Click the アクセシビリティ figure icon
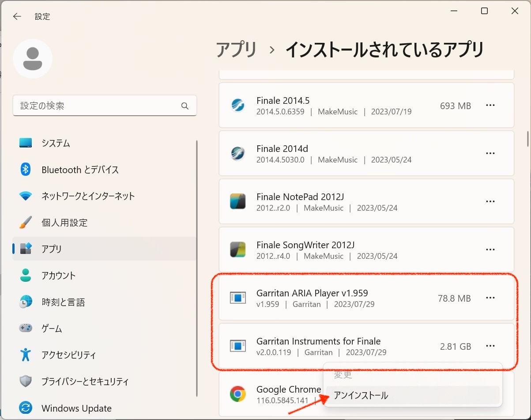 pyautogui.click(x=26, y=355)
